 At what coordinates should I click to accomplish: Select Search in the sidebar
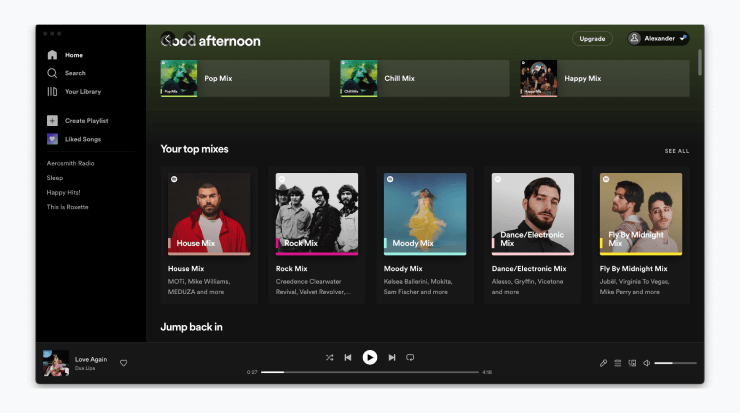click(76, 73)
